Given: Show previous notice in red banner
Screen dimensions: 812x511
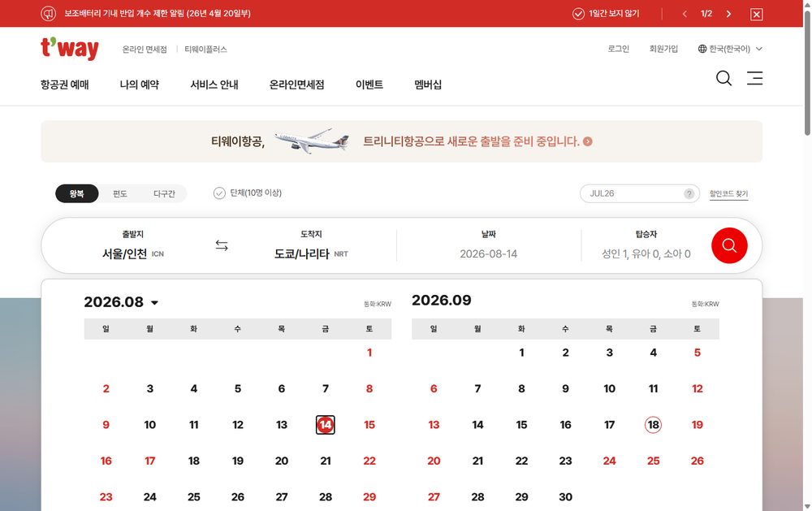Looking at the screenshot, I should [x=685, y=14].
